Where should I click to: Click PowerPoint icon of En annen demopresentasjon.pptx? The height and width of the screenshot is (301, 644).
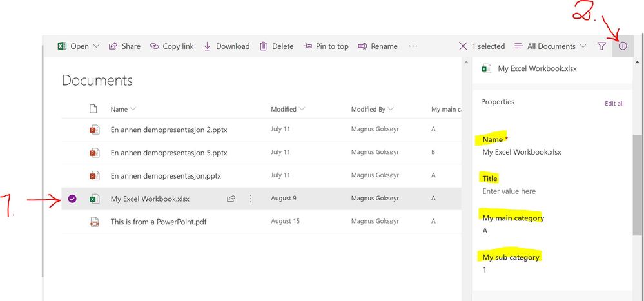[95, 176]
